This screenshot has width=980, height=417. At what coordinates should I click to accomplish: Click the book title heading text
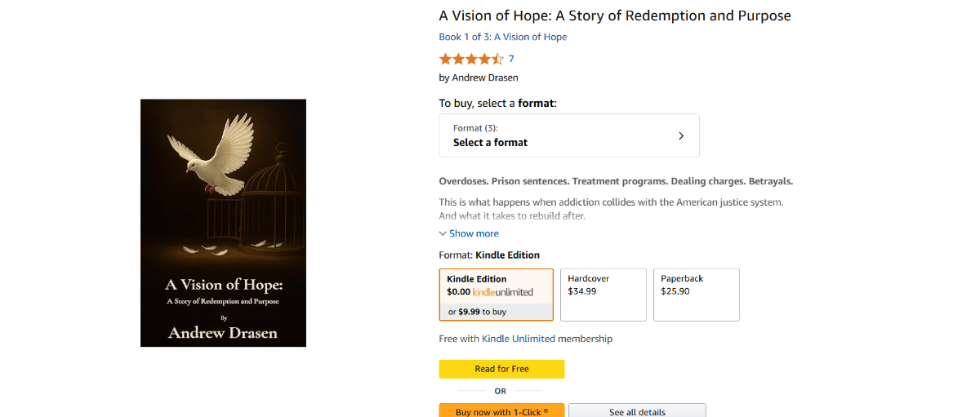pos(614,16)
